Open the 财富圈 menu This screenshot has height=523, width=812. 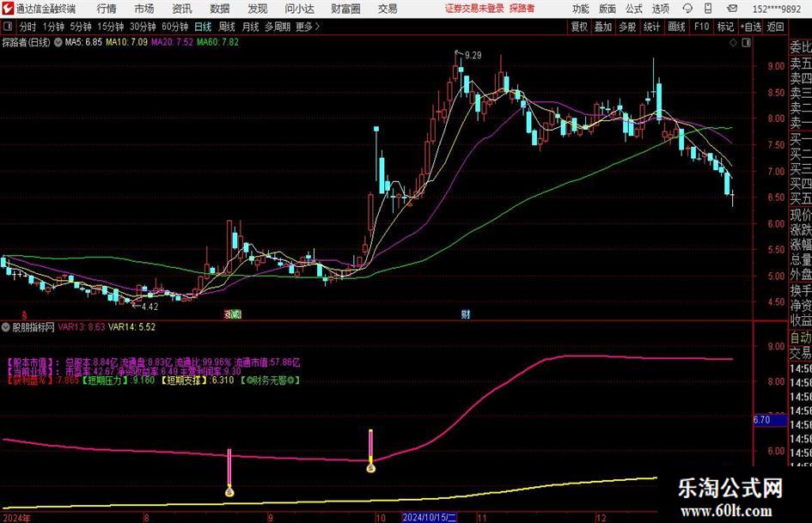pyautogui.click(x=345, y=9)
